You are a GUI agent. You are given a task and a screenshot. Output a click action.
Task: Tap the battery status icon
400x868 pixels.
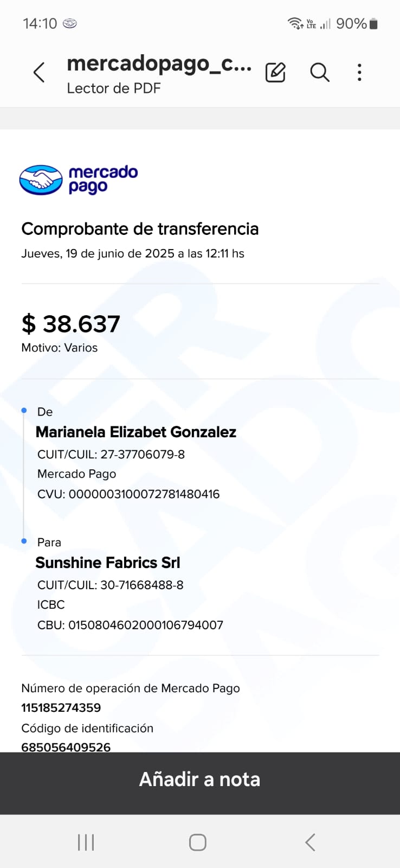pos(373,23)
